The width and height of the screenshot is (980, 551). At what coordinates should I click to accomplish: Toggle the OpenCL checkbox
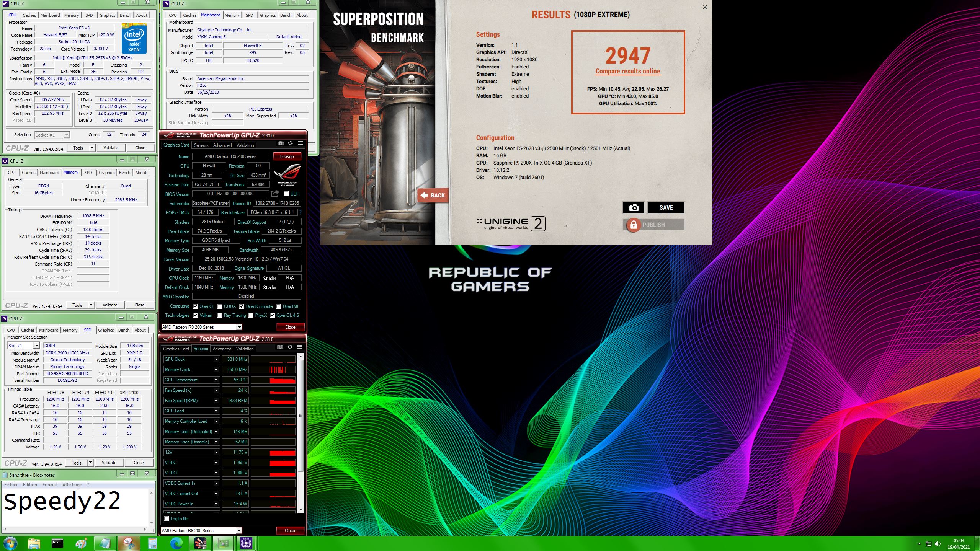[195, 306]
